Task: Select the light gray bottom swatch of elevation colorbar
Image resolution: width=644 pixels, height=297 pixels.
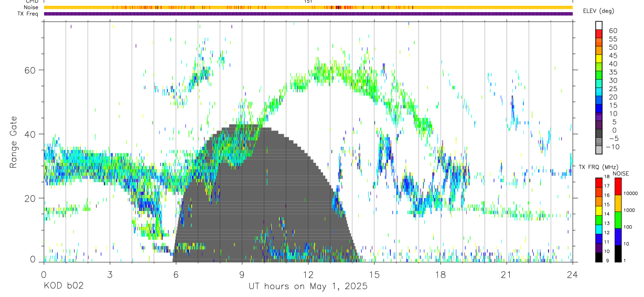Action: pos(599,150)
